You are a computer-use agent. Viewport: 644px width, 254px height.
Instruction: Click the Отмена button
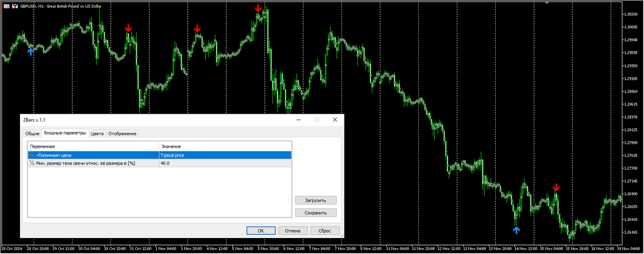293,231
